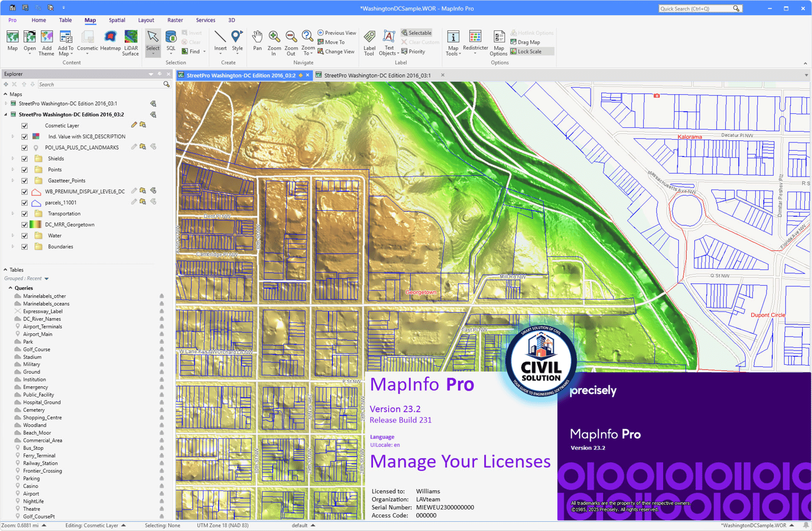The height and width of the screenshot is (531, 812).
Task: Expand the Shields layer group
Action: click(13, 159)
